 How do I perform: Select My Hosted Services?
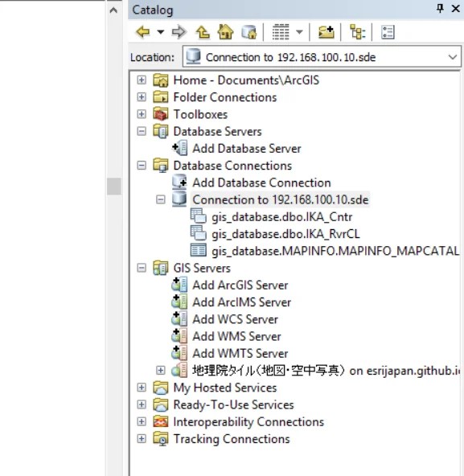click(225, 388)
